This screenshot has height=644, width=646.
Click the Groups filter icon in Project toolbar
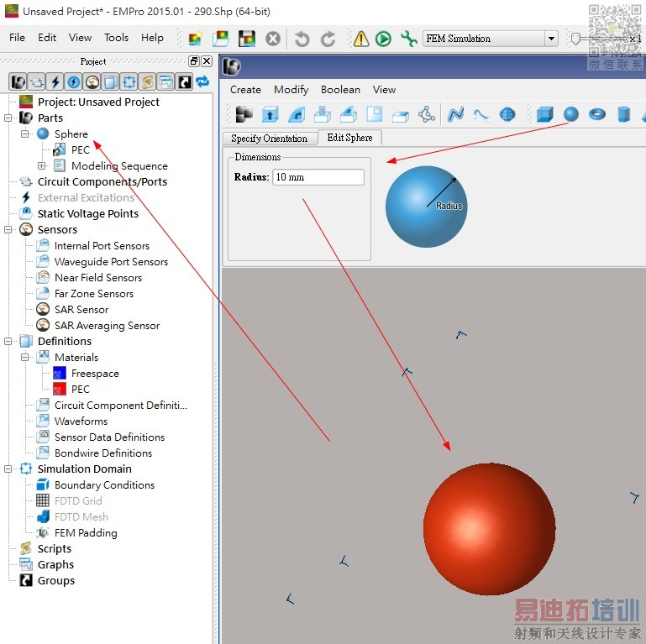pos(185,82)
